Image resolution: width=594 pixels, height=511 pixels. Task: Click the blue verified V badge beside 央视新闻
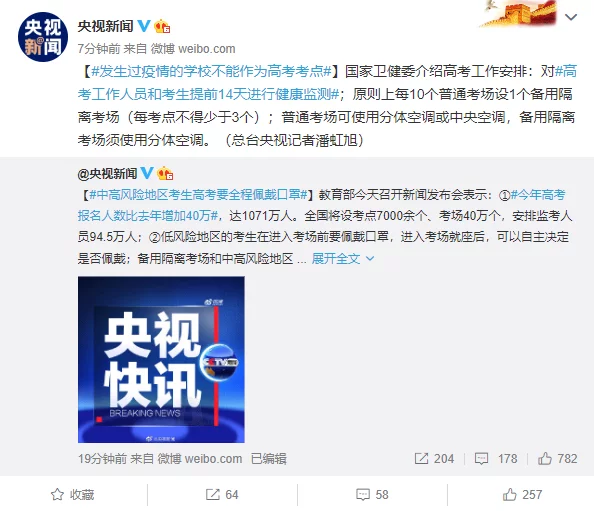click(x=144, y=26)
